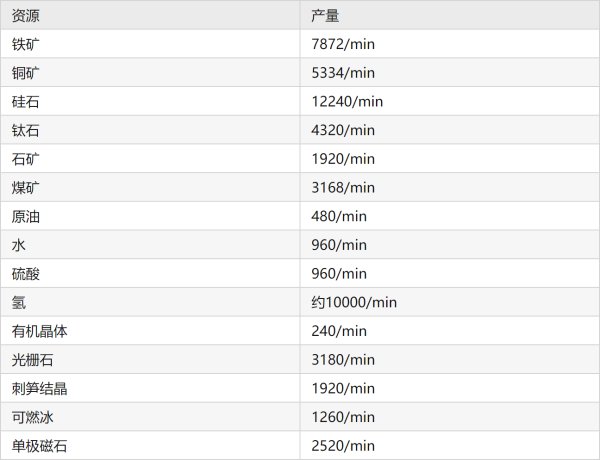The image size is (600, 460).
Task: Click the 5334/min output value
Action: click(x=343, y=73)
